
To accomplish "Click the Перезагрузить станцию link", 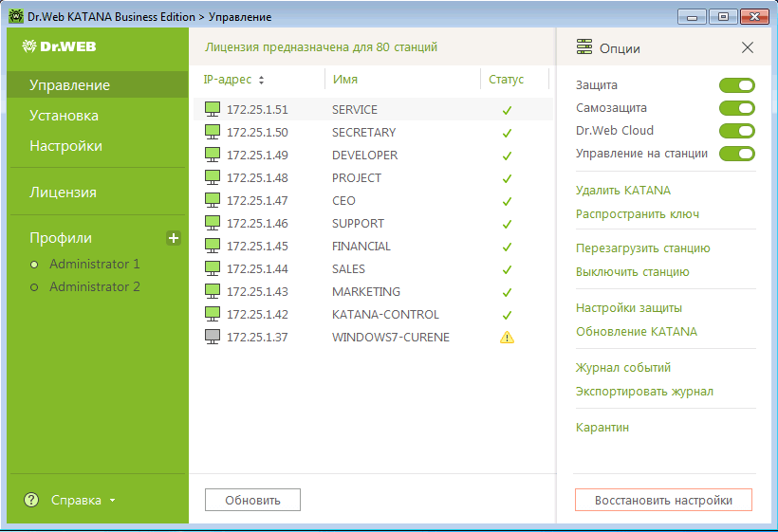I will [643, 248].
